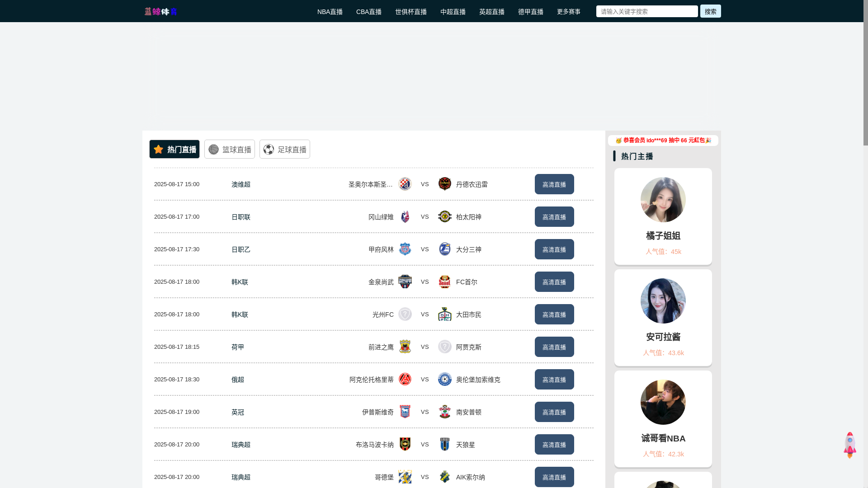868x488 pixels.
Task: Click the AIK索尔纳 team crest
Action: (x=445, y=477)
